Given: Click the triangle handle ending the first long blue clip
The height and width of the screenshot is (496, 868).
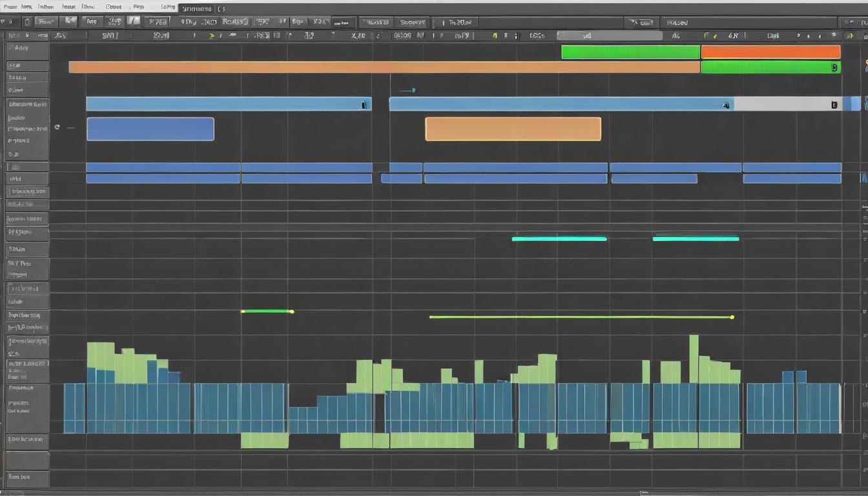Looking at the screenshot, I should coord(364,104).
